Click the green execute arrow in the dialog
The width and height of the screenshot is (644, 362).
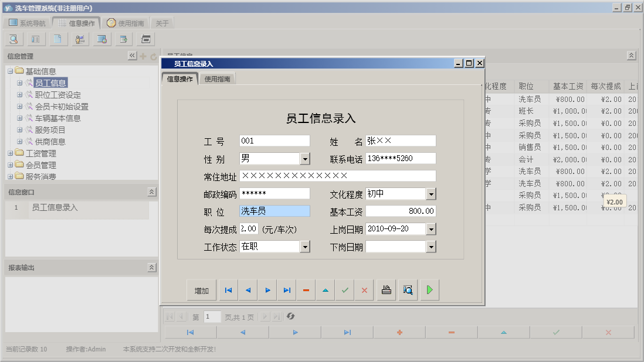point(429,289)
